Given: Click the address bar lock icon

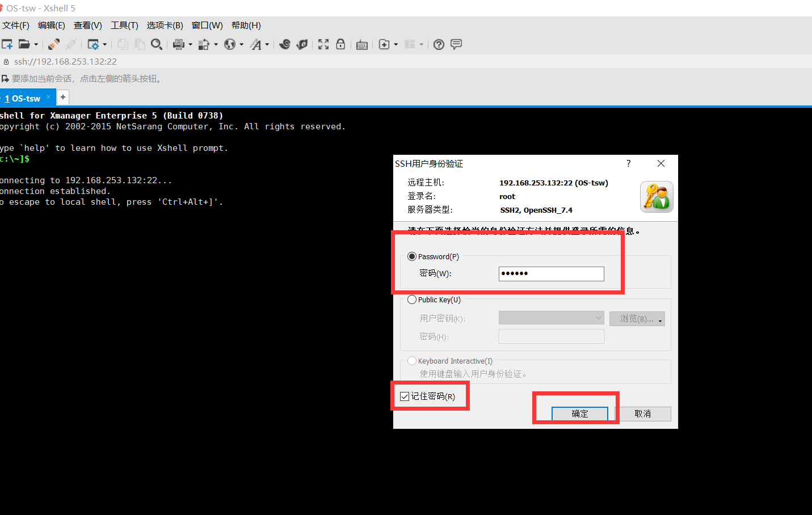Looking at the screenshot, I should click(x=6, y=62).
